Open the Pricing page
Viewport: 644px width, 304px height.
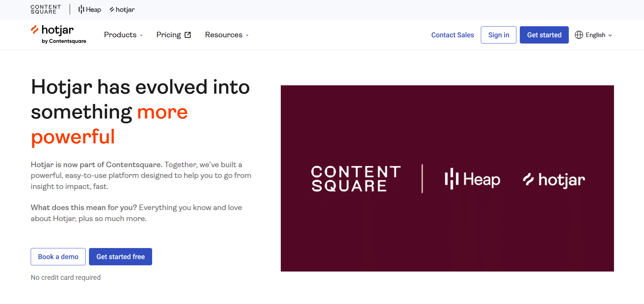[x=174, y=35]
